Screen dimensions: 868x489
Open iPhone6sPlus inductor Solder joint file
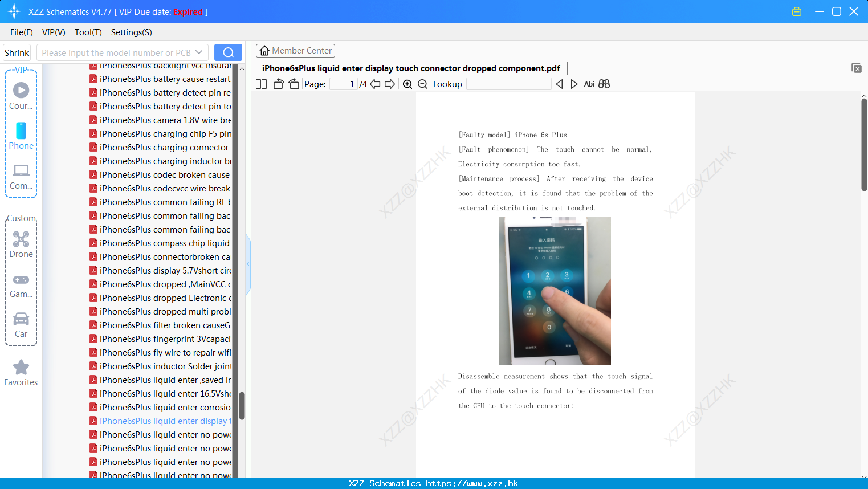161,366
